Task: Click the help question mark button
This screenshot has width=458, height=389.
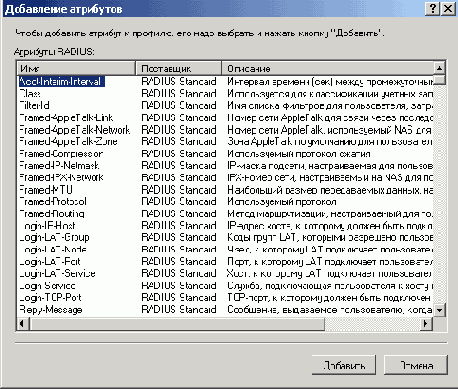Action: coord(432,8)
